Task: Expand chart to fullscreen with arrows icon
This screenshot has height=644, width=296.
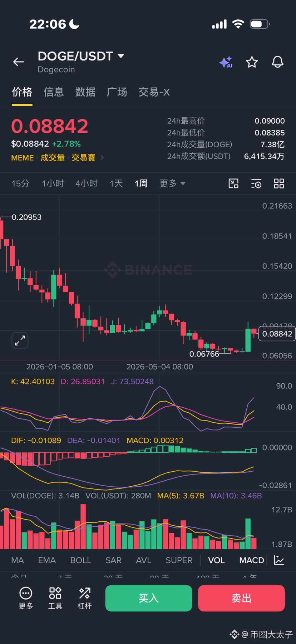Action: tap(20, 340)
